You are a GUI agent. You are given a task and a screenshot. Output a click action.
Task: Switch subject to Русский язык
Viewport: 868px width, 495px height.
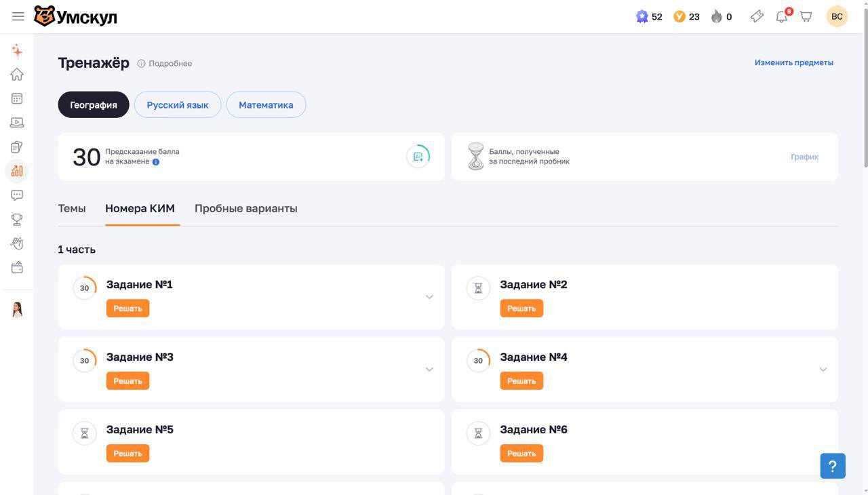(178, 105)
